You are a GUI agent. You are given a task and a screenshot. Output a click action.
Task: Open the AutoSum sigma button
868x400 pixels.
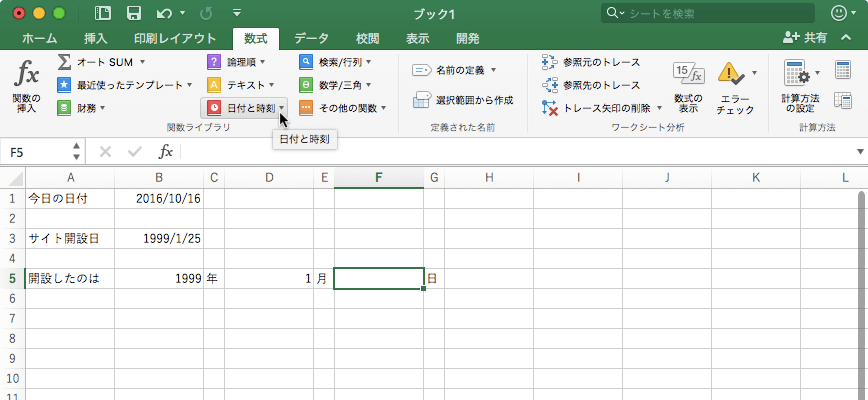click(64, 62)
